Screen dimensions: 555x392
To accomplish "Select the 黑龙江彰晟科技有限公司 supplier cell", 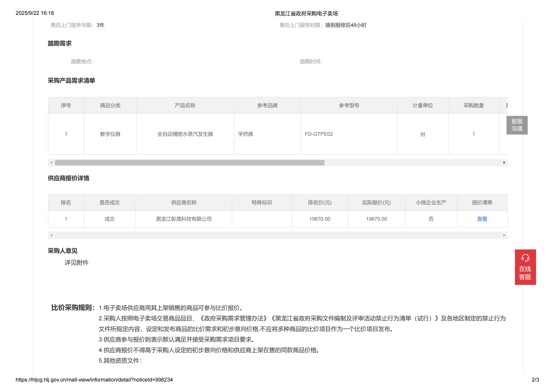I will pos(183,219).
